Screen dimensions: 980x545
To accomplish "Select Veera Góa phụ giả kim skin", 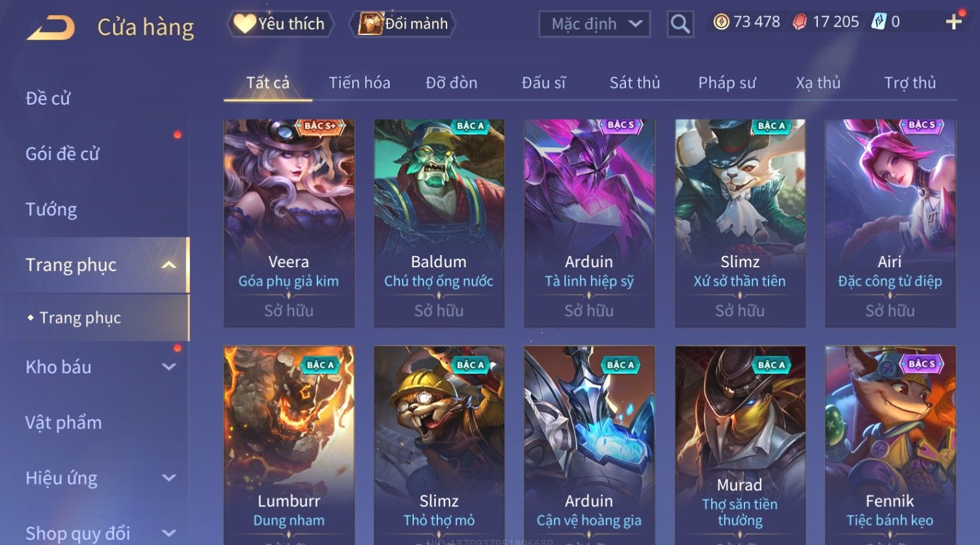I will (289, 223).
